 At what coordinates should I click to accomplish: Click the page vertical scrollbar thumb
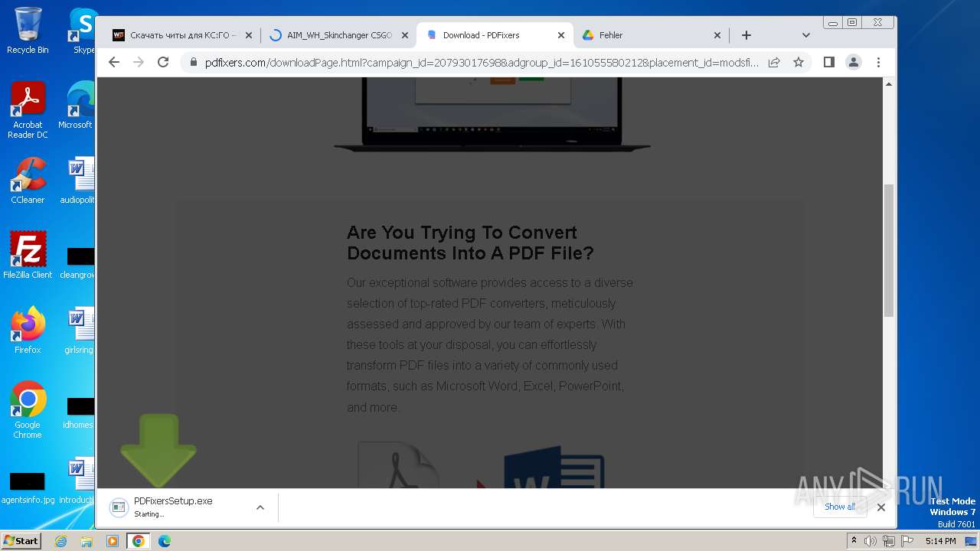pos(889,250)
